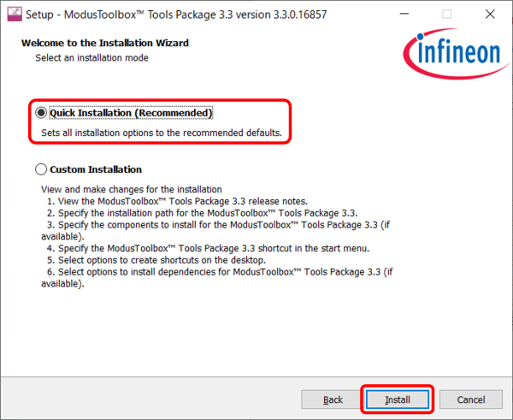Minimize the Setup window
513x420 pixels.
404,14
